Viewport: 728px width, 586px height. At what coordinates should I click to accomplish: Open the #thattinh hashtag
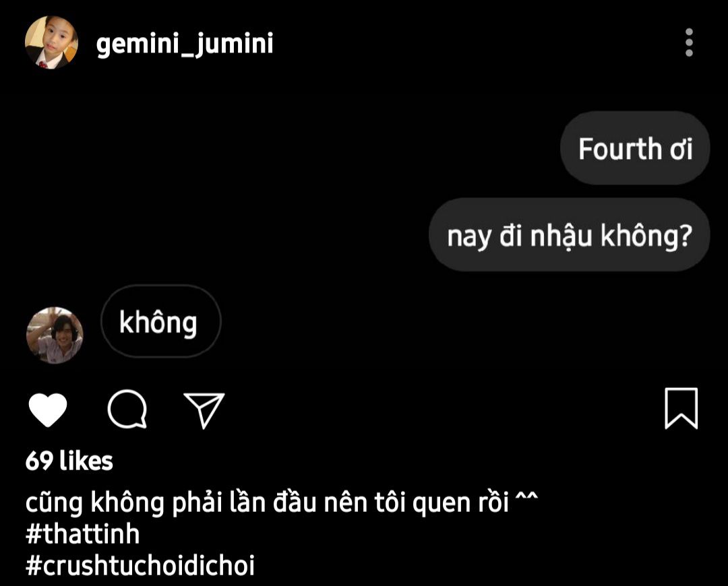[x=83, y=533]
